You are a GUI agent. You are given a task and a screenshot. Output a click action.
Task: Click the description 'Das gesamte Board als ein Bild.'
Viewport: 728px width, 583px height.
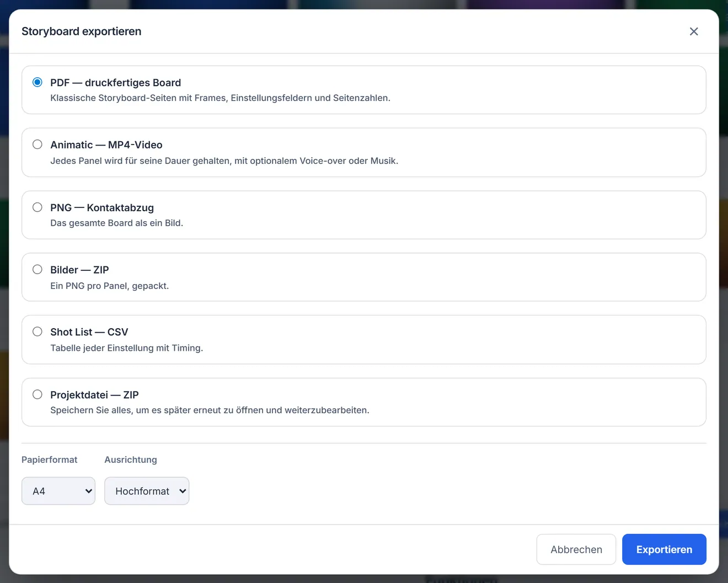pyautogui.click(x=117, y=223)
